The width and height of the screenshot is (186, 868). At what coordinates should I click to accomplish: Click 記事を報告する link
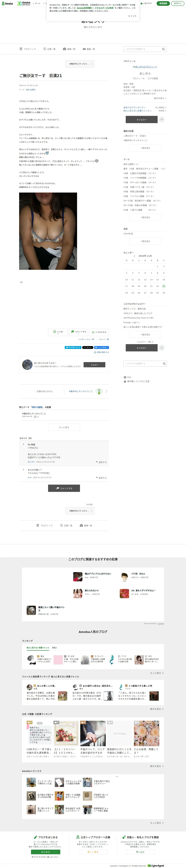tap(101, 352)
